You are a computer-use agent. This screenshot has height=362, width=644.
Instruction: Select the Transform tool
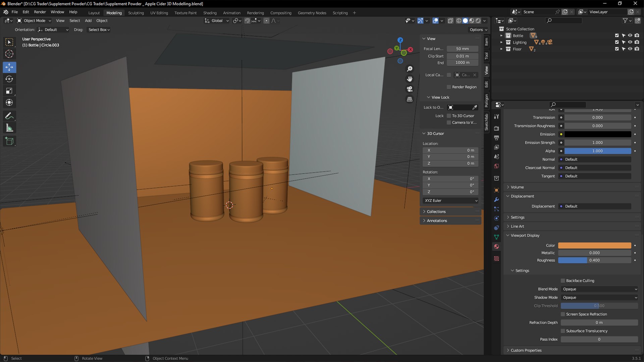tap(9, 103)
